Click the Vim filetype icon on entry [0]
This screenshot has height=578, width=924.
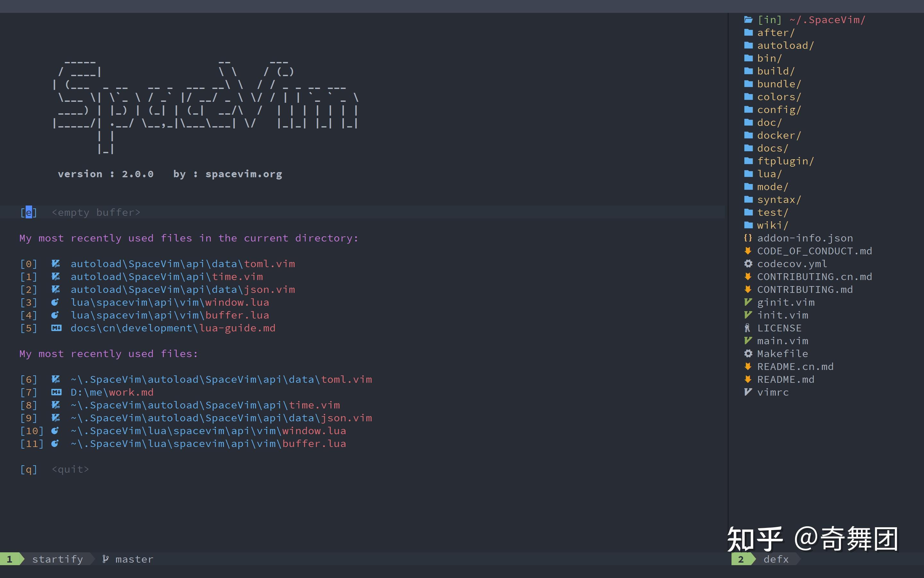coord(56,264)
